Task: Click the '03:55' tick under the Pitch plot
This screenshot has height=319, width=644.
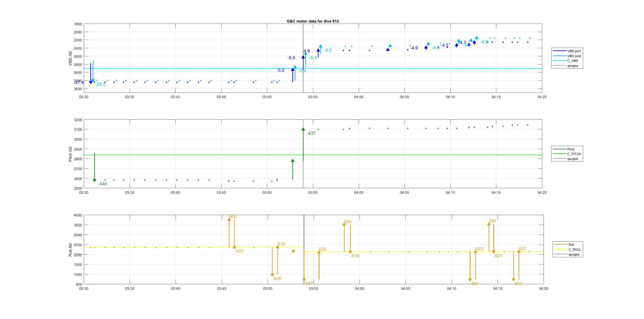Action: click(x=313, y=193)
